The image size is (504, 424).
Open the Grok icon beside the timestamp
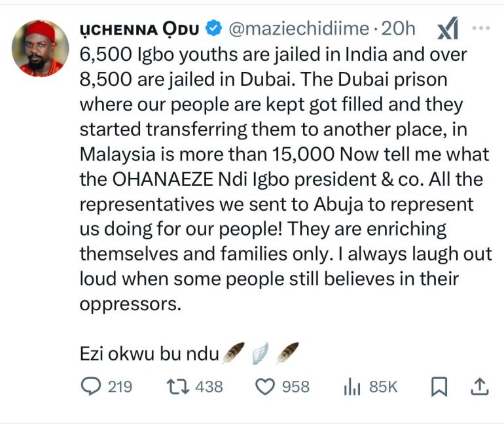click(447, 29)
